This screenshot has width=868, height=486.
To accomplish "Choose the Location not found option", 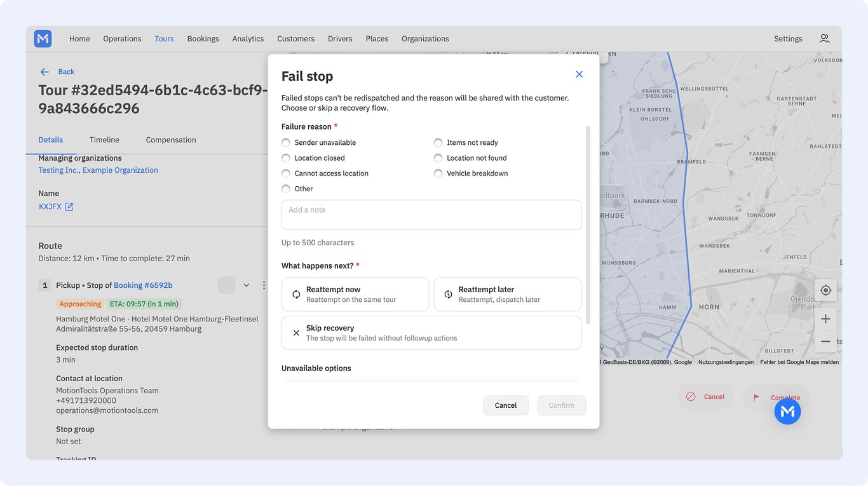I will [470, 158].
